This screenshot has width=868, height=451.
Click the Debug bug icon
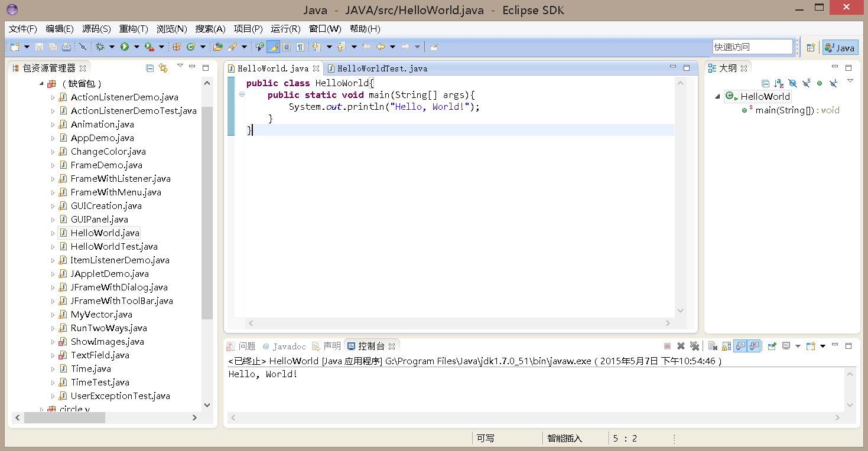100,47
